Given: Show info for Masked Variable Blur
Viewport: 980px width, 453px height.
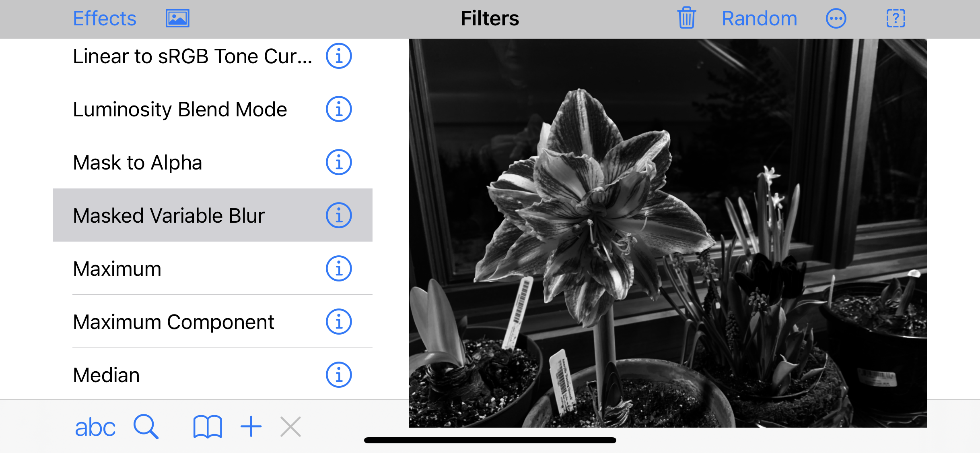Looking at the screenshot, I should [x=339, y=215].
